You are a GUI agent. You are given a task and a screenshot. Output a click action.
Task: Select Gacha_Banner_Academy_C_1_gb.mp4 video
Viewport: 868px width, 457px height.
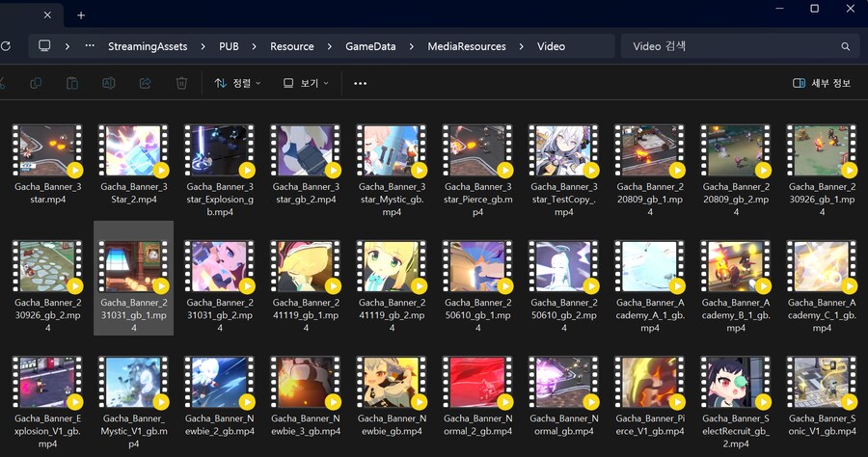coord(822,286)
